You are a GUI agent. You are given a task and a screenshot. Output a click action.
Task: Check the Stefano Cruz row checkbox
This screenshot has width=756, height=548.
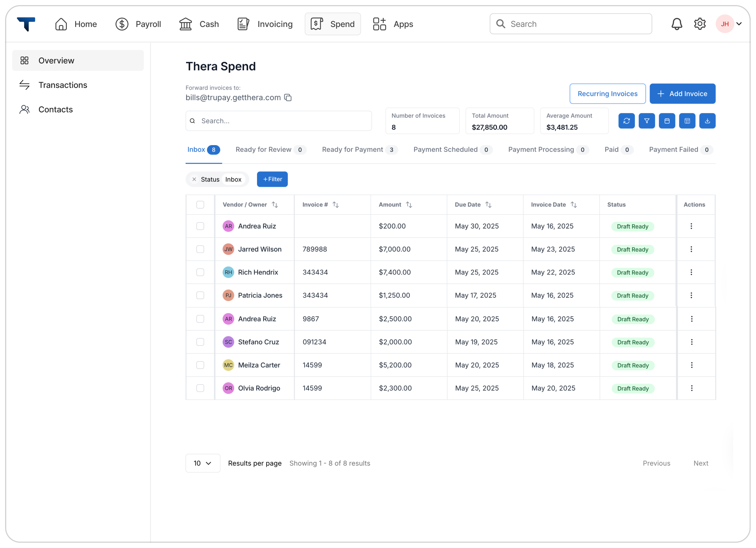[200, 342]
